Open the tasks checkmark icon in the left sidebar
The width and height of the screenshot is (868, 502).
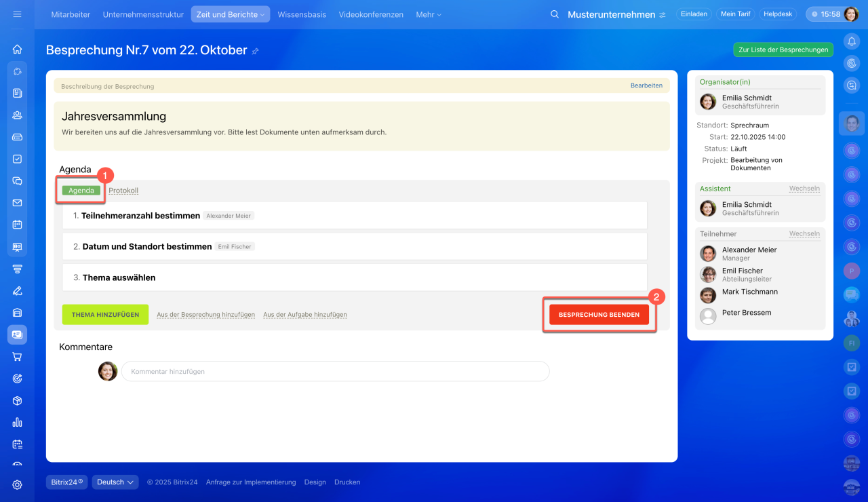click(17, 159)
